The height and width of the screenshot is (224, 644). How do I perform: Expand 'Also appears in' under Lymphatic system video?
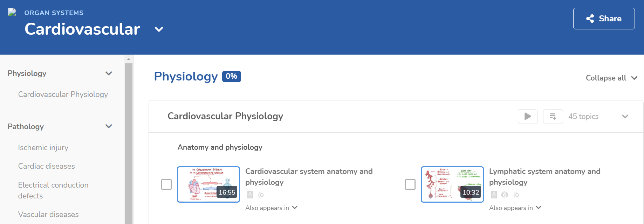(515, 208)
